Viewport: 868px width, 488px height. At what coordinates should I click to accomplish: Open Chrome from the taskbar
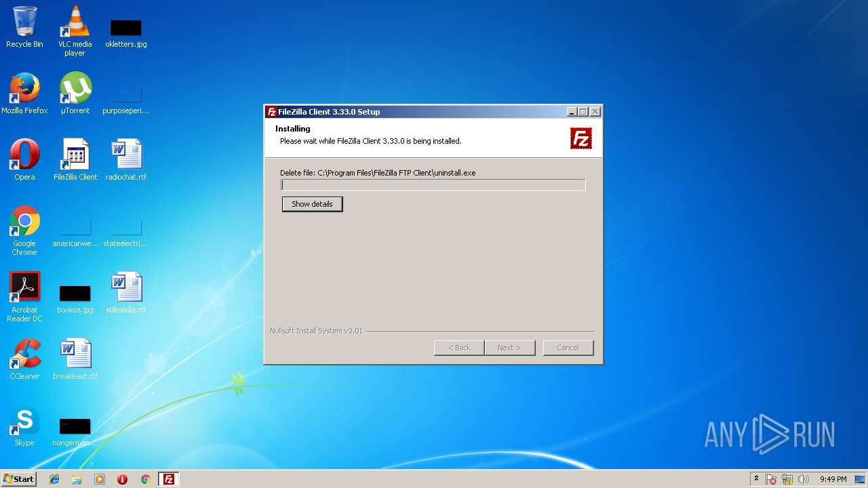coord(145,479)
